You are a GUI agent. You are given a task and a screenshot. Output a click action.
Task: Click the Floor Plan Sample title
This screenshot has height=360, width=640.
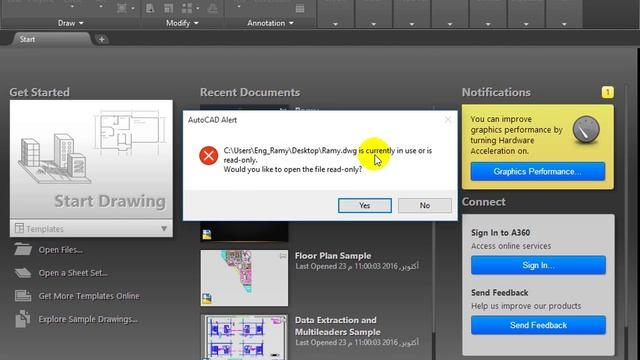(x=333, y=256)
